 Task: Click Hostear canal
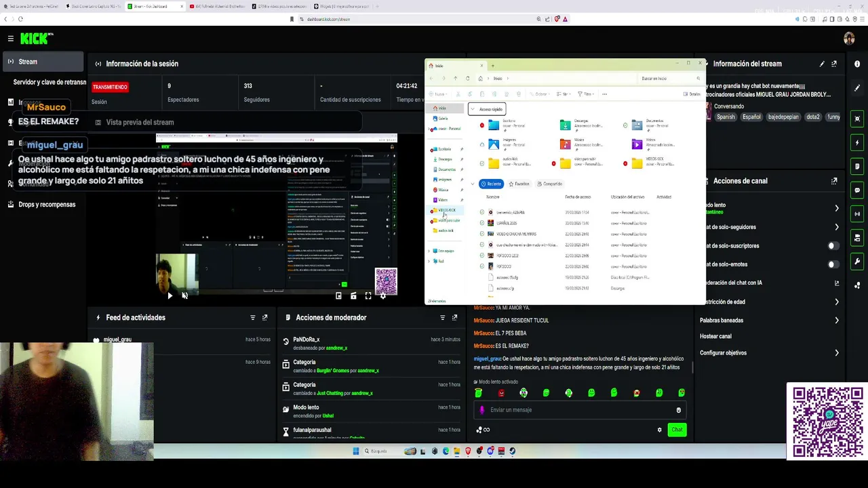715,336
